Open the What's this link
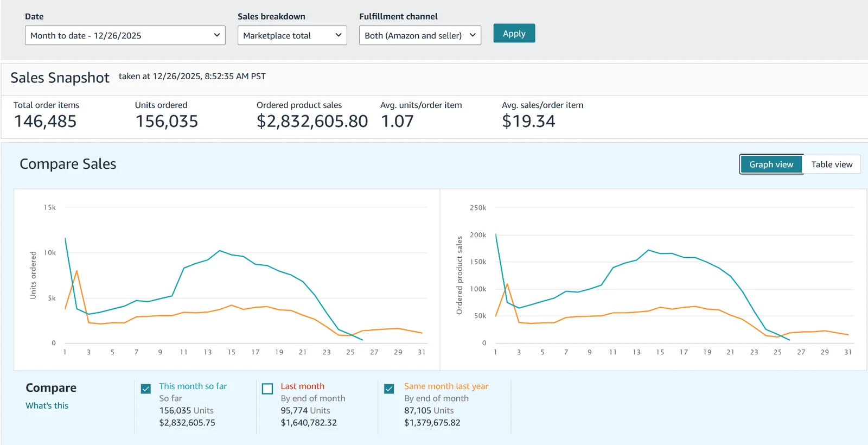868x445 pixels. 47,405
